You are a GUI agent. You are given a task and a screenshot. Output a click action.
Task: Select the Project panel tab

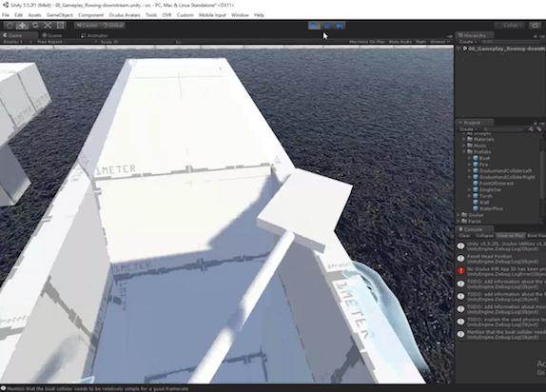coord(474,123)
